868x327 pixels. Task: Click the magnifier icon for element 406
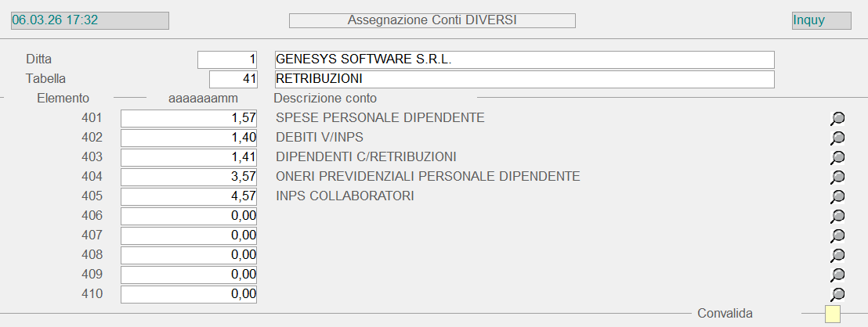837,216
